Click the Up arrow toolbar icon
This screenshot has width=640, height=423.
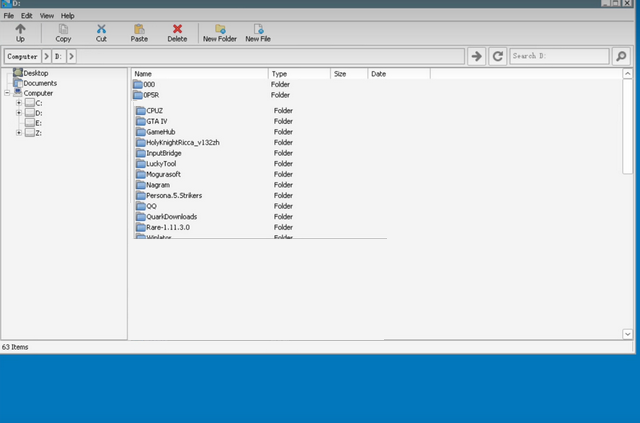(x=20, y=30)
